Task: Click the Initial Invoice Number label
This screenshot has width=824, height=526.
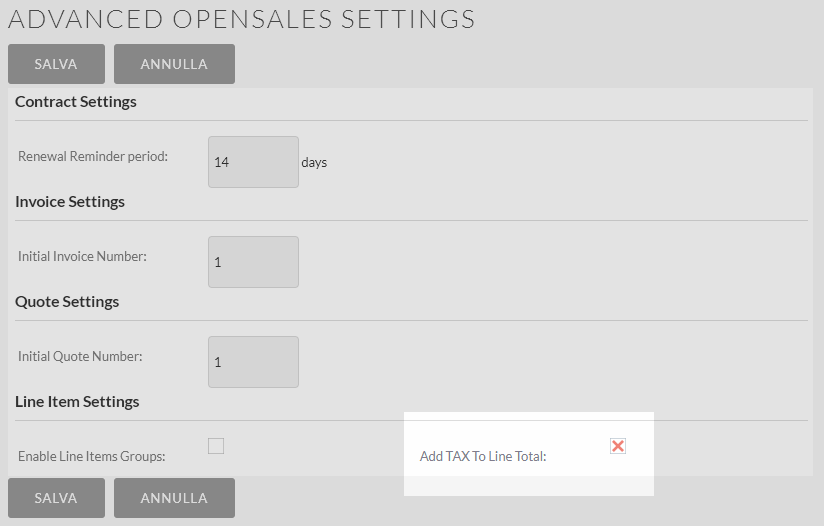Action: pos(82,257)
